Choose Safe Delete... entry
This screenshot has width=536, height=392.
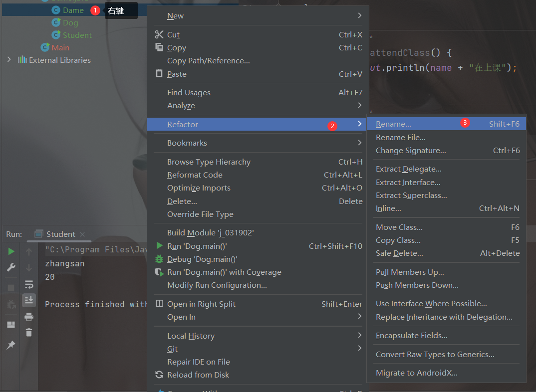[446, 253]
